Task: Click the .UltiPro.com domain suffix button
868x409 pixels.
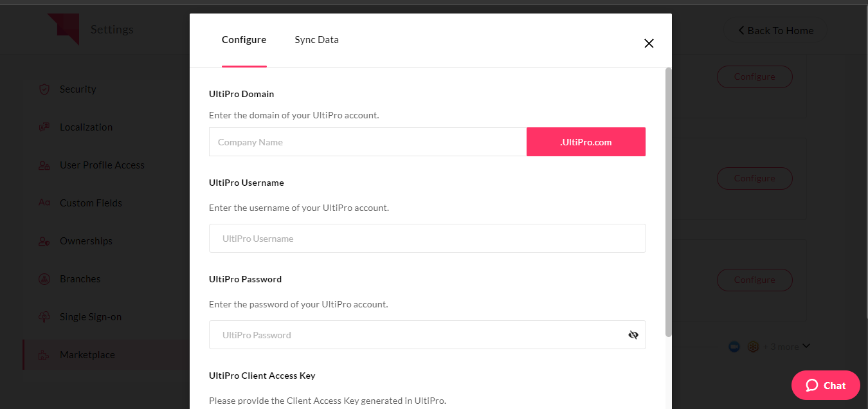Action: pos(586,142)
